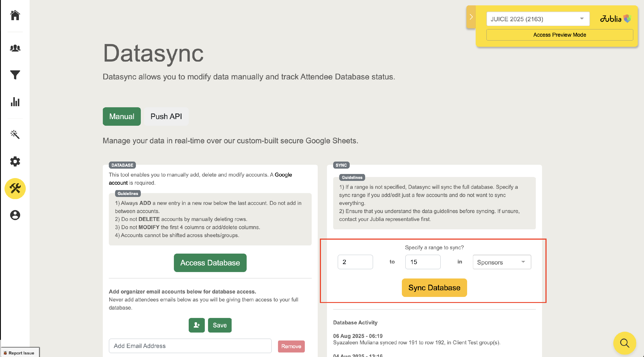Click the SYNC section label

coord(341,165)
